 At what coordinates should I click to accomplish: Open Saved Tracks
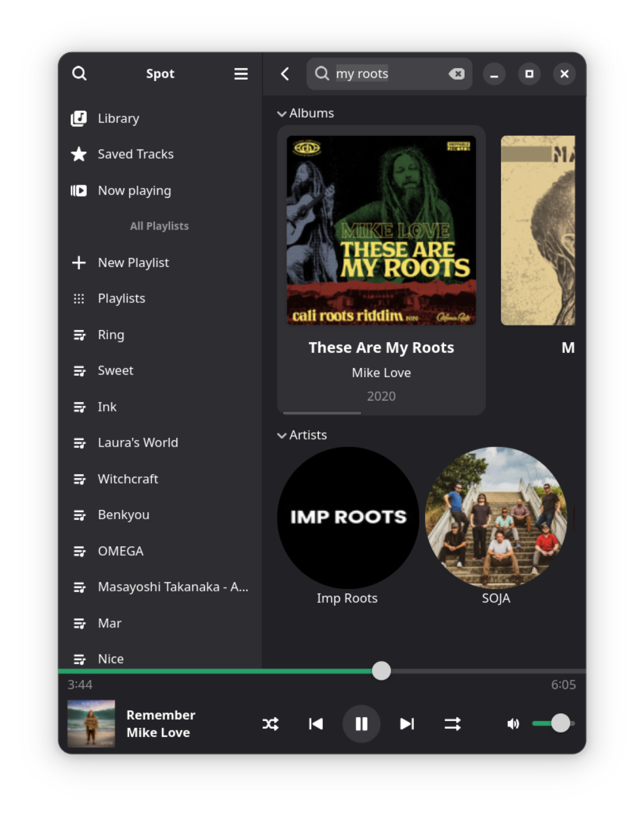pyautogui.click(x=160, y=154)
